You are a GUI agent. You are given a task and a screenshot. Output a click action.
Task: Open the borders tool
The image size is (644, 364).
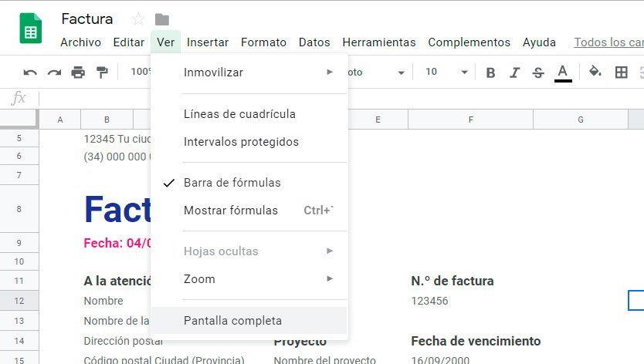pyautogui.click(x=621, y=72)
